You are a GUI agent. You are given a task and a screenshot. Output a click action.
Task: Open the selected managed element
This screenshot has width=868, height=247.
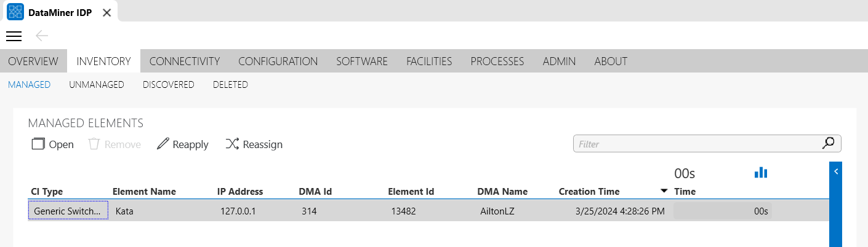click(52, 144)
